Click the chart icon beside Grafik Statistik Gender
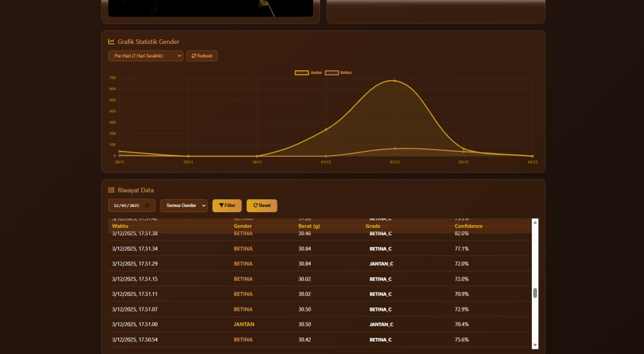 coord(111,42)
